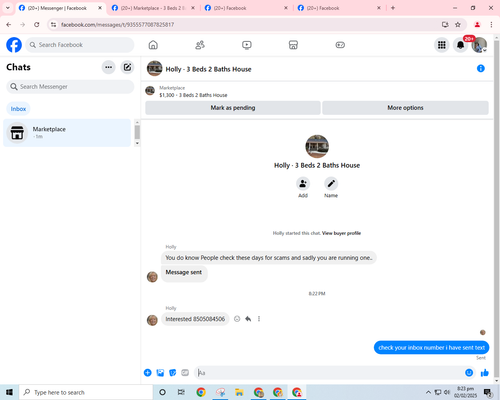Image resolution: width=500 pixels, height=400 pixels.
Task: Click the sent message 'check your inbox number'
Action: click(x=431, y=348)
